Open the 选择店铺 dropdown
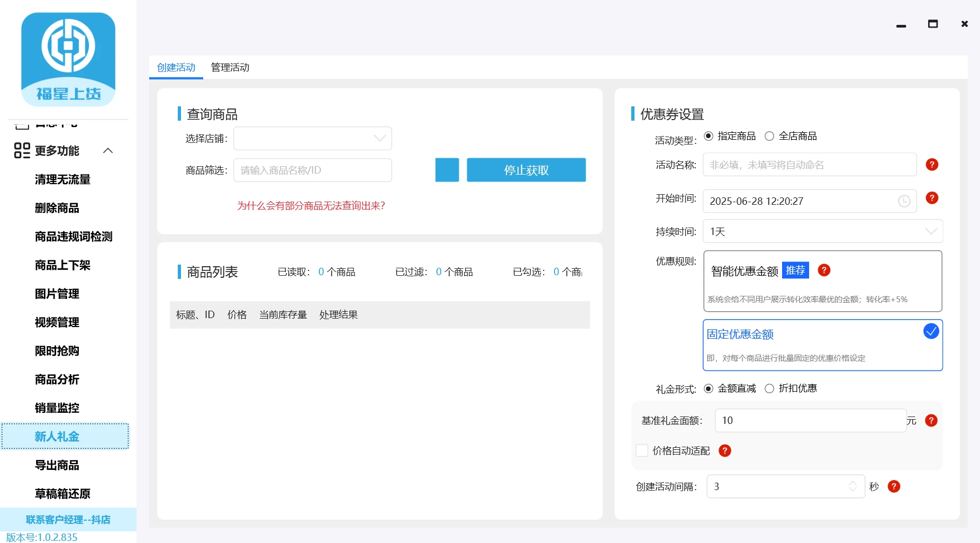This screenshot has height=543, width=980. click(x=313, y=139)
